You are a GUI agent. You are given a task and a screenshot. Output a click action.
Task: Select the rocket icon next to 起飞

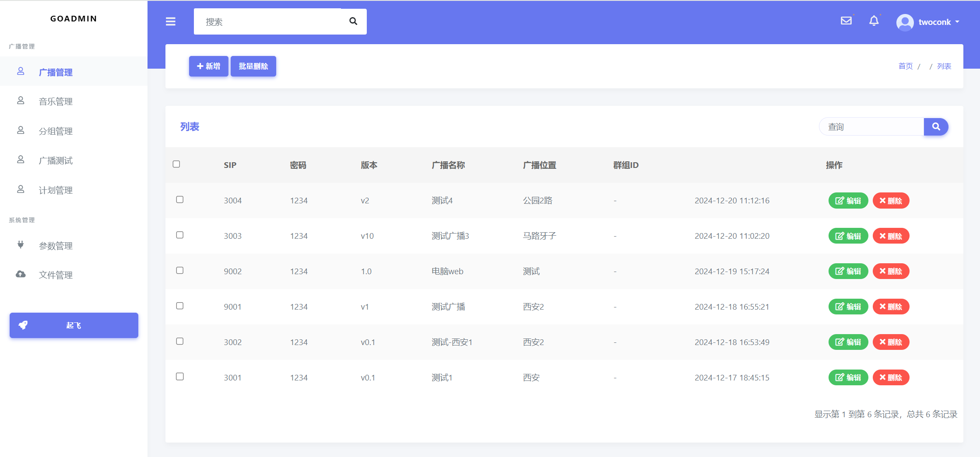coord(23,325)
